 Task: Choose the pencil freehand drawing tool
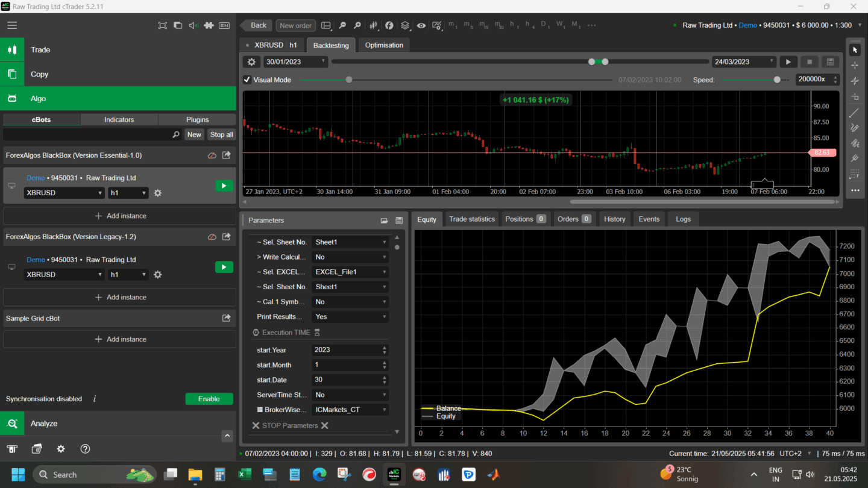pos(854,128)
